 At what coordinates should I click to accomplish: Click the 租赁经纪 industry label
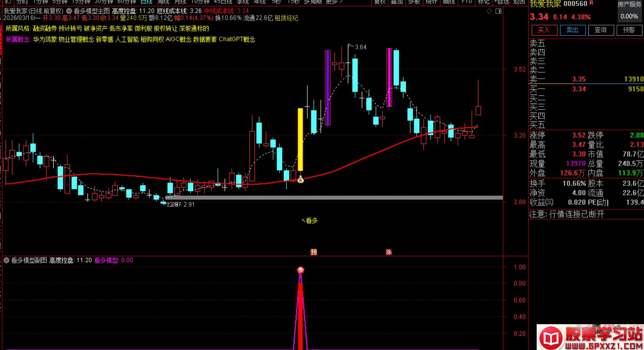[286, 18]
